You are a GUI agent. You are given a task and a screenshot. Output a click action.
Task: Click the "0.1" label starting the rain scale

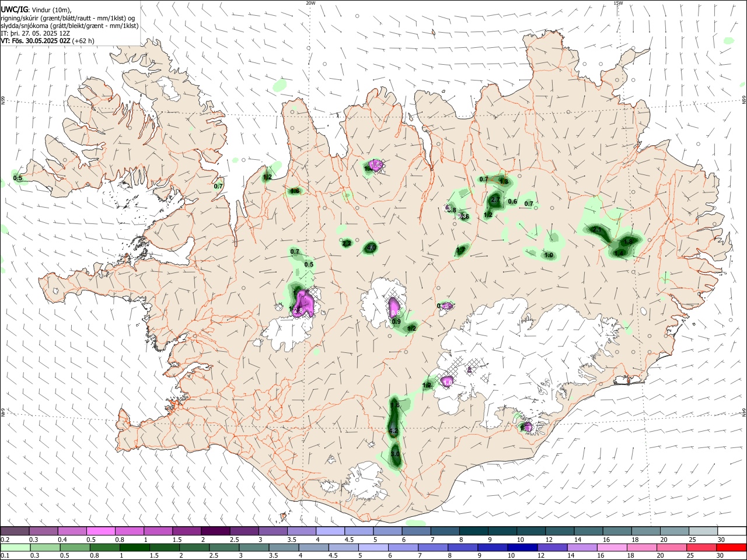[5, 556]
